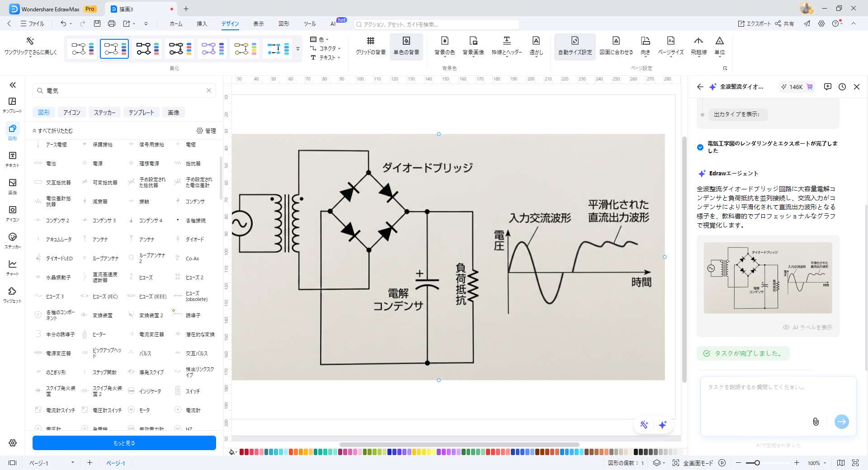This screenshot has height=470, width=868.
Task: Open the ページ-1 dropdown at bottom left
Action: point(71,463)
